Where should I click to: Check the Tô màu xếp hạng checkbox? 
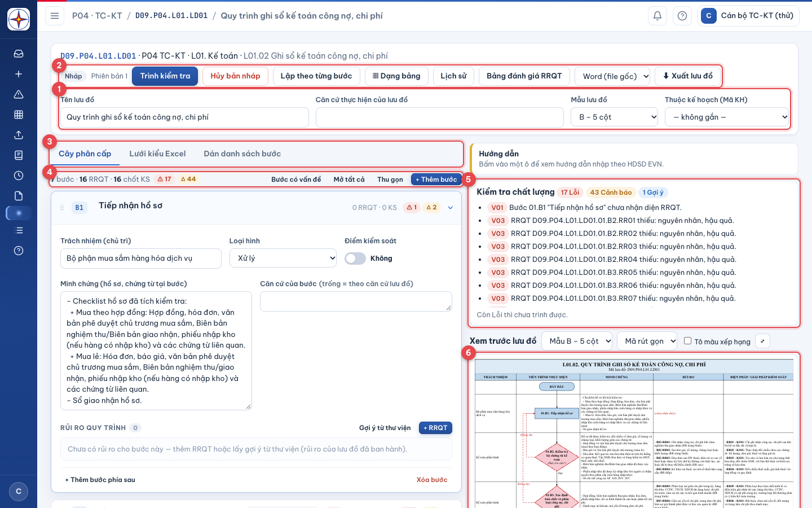(x=687, y=341)
